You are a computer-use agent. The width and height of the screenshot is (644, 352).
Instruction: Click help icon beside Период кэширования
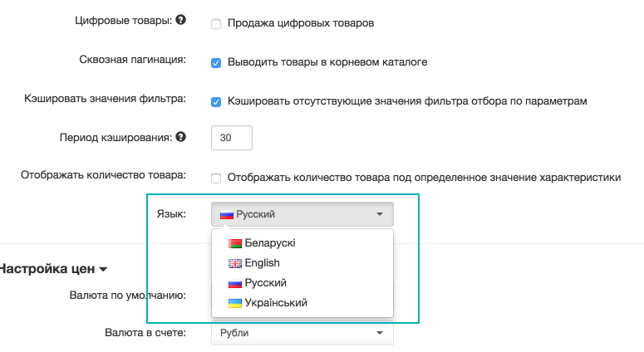pyautogui.click(x=180, y=137)
